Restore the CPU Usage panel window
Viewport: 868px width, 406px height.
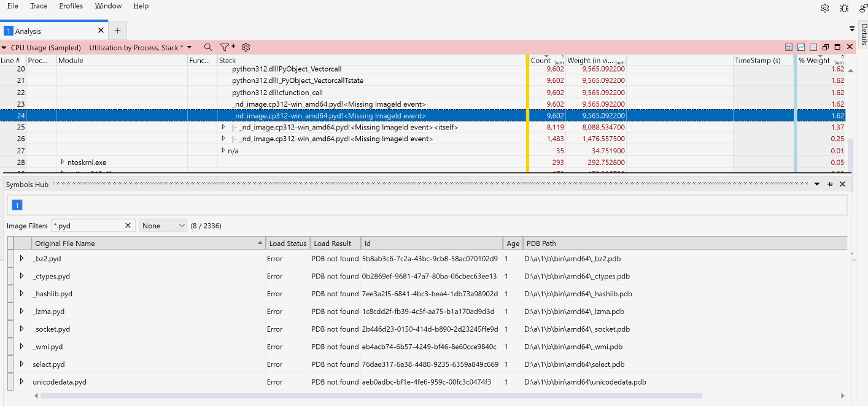point(826,47)
